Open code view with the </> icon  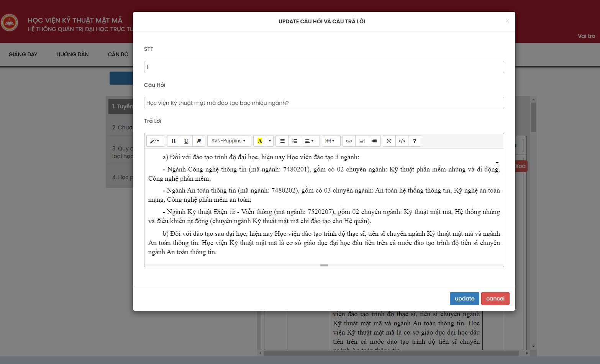[402, 141]
